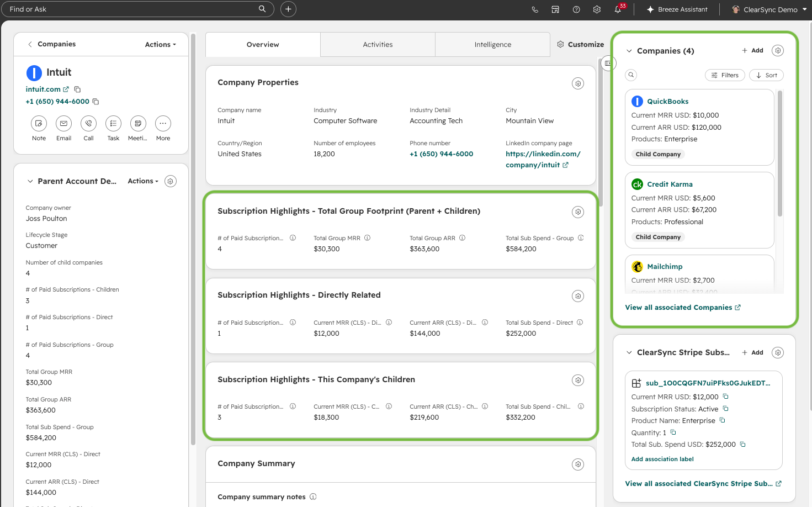
Task: Open Sort for associated Companies
Action: pos(766,75)
